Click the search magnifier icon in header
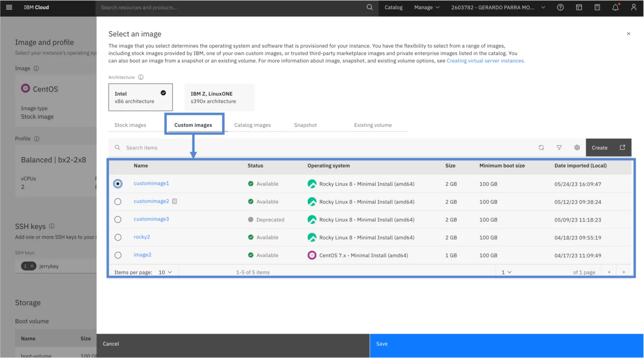Screen dimensions: 644x358 pyautogui.click(x=369, y=7)
